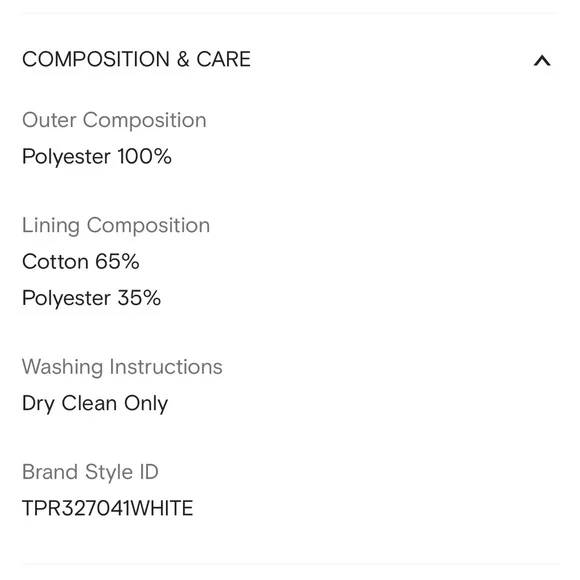The width and height of the screenshot is (580, 580).
Task: Select the Washing Instructions label
Action: [x=122, y=367]
